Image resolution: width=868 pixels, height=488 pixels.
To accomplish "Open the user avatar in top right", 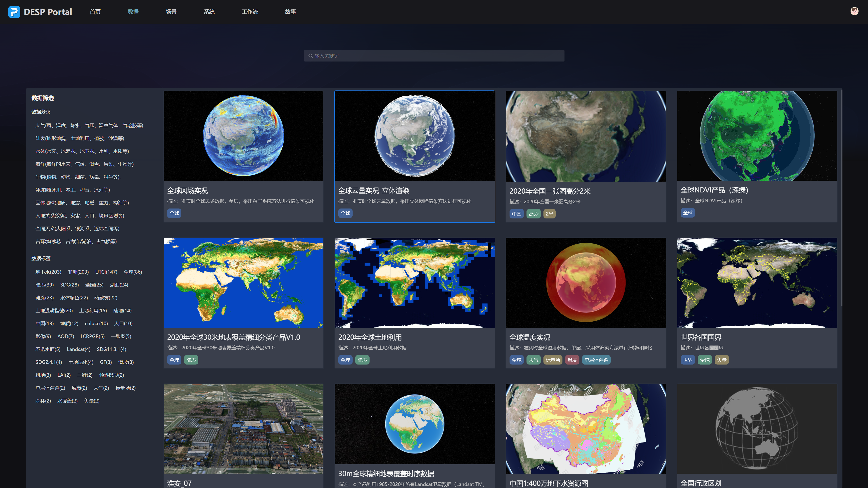I will [854, 11].
